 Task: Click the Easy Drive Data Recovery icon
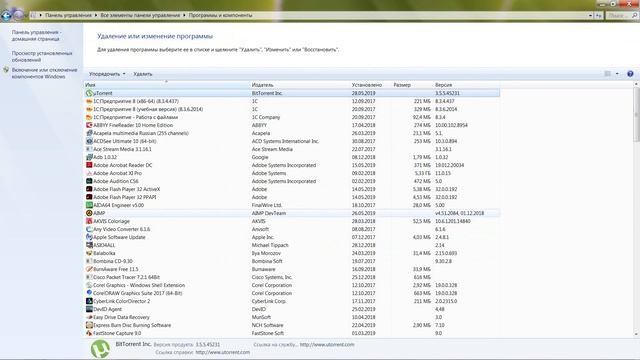89,317
